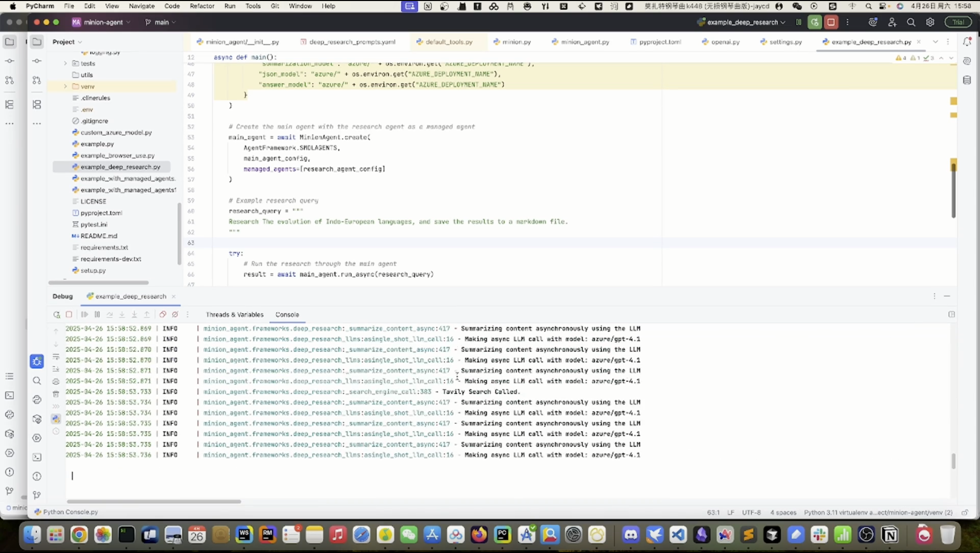
Task: Switch to the Console tab
Action: point(287,315)
